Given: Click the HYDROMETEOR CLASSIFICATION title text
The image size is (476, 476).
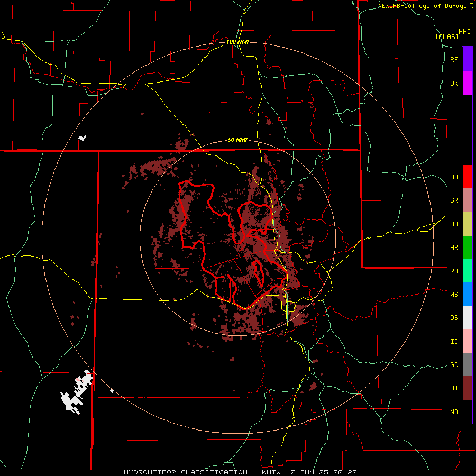Looking at the screenshot, I should pyautogui.click(x=186, y=472).
